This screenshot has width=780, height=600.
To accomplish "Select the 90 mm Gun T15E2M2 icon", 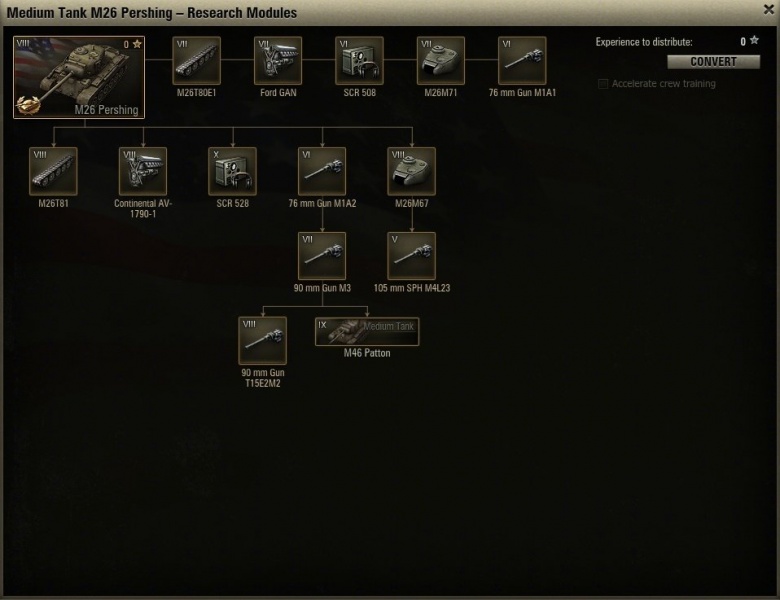I will [x=263, y=341].
